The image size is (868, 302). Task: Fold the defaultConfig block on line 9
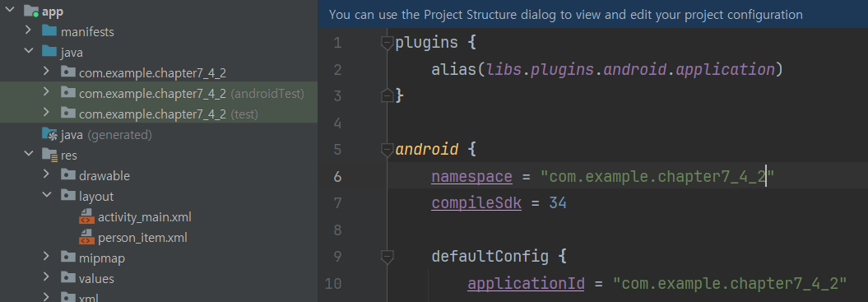tap(387, 257)
